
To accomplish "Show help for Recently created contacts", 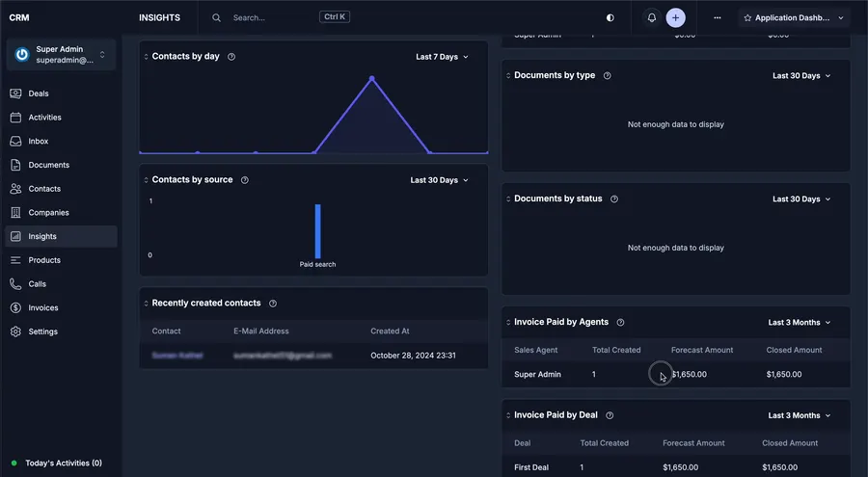I will coord(273,304).
